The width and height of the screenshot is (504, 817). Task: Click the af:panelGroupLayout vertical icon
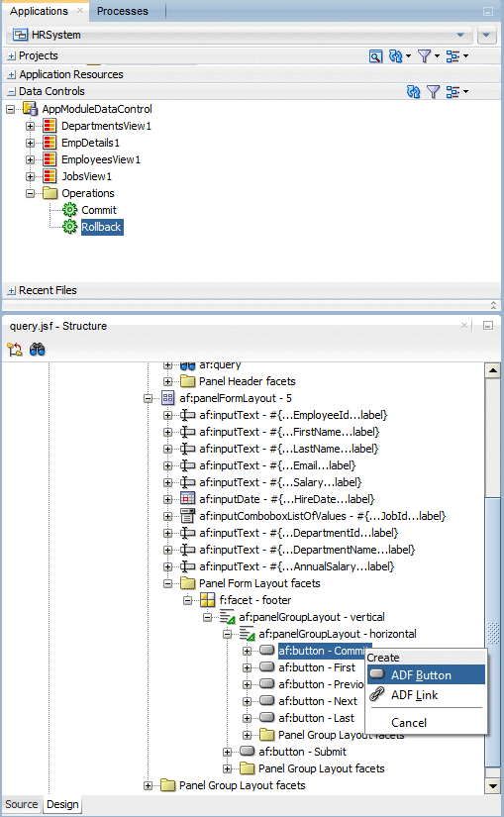[x=227, y=617]
